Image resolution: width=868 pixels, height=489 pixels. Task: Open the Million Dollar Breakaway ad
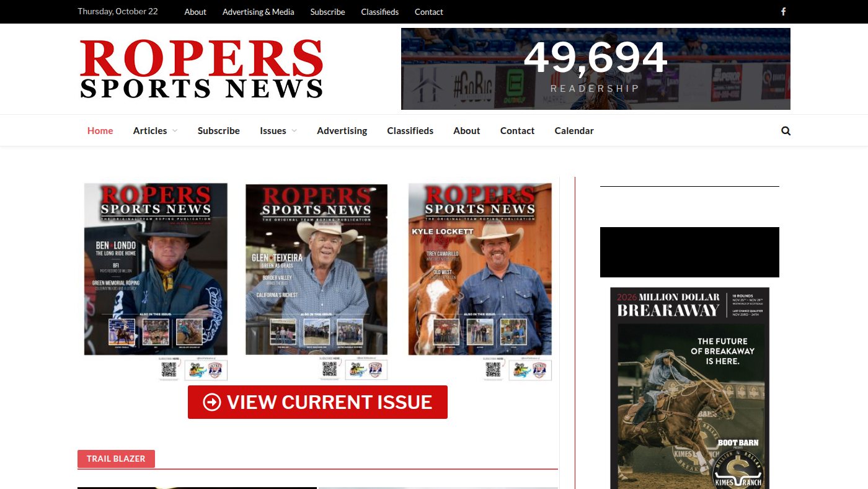click(690, 388)
